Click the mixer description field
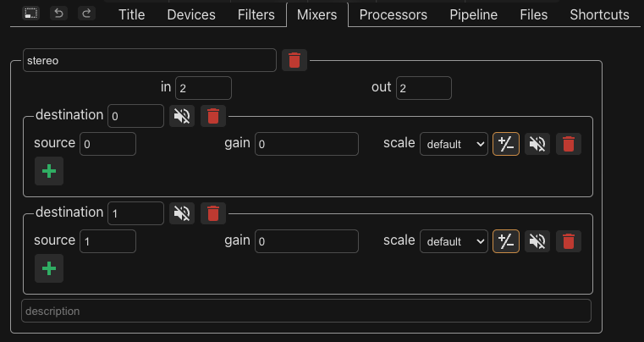The image size is (644, 342). click(306, 311)
